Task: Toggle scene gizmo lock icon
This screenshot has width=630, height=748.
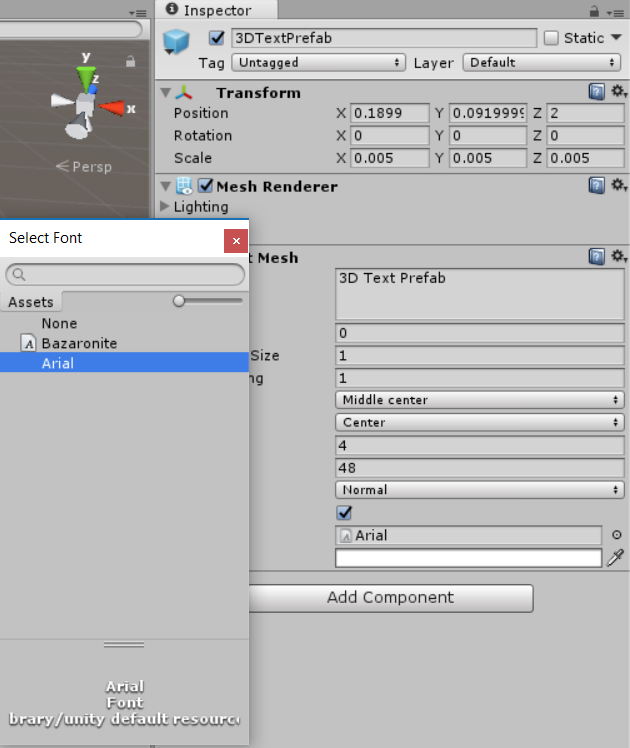Action: 130,61
